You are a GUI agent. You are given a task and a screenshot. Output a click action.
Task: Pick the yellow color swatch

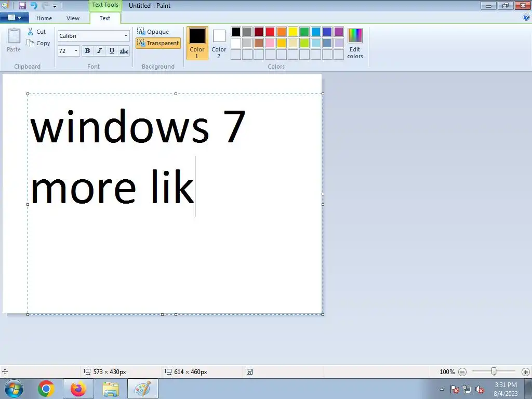(293, 32)
